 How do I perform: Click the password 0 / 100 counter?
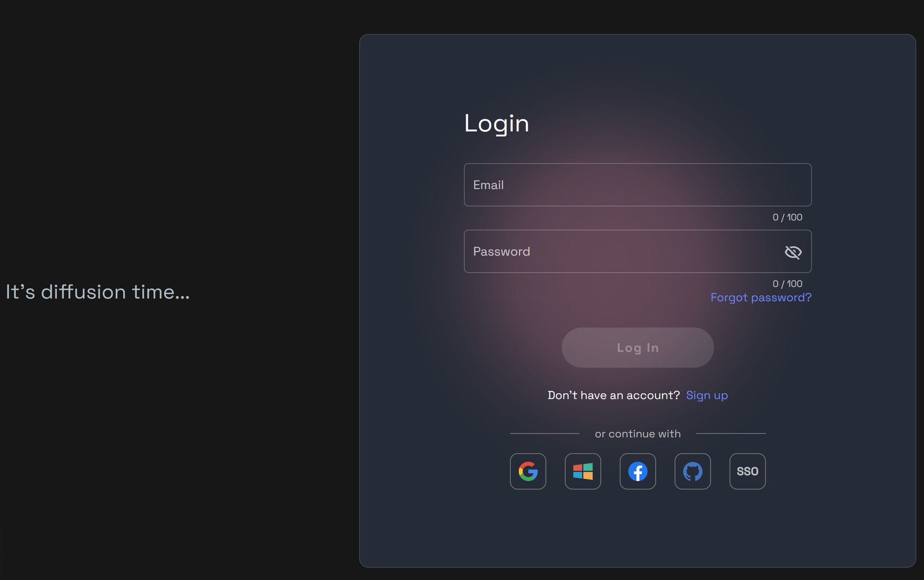[x=788, y=283]
